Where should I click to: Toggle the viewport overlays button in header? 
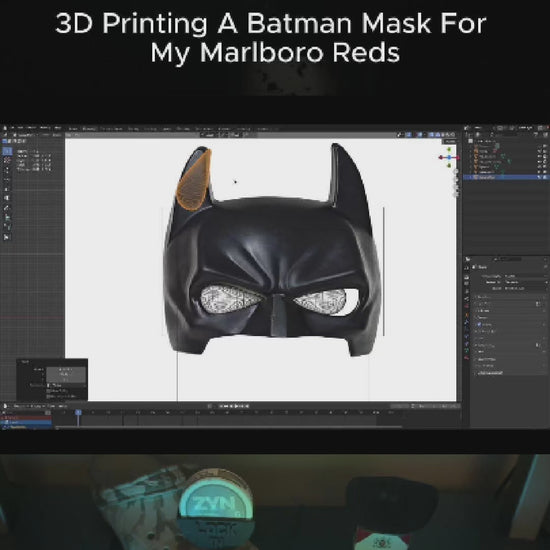pyautogui.click(x=421, y=135)
